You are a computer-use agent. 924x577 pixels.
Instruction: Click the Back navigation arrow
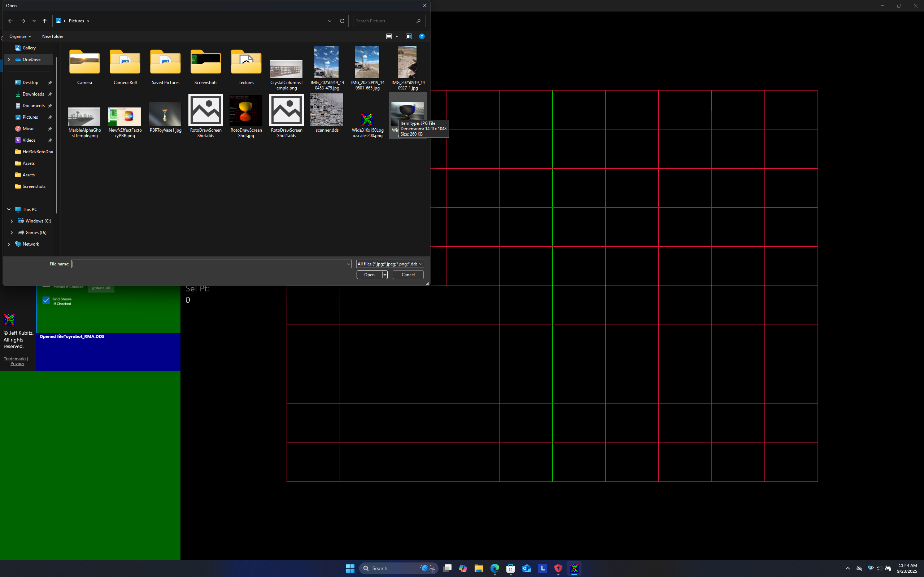point(10,21)
